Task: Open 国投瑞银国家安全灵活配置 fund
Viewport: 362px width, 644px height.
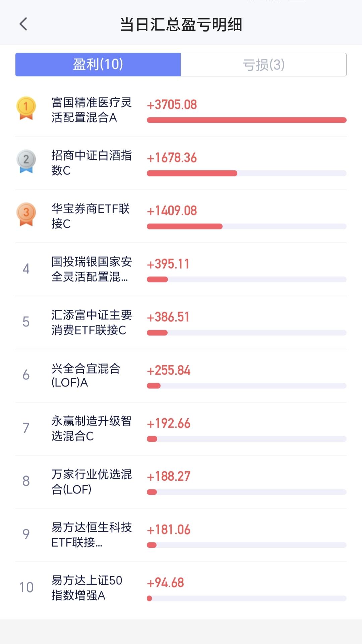Action: (181, 269)
